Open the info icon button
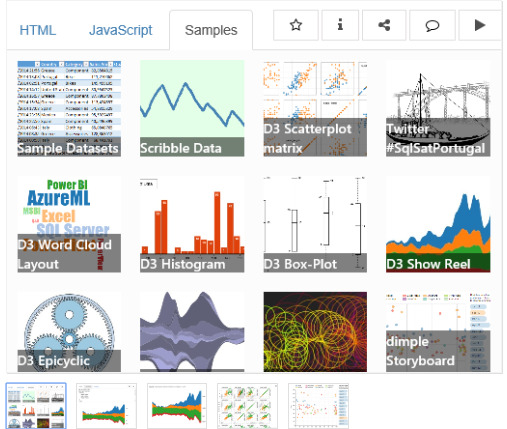Screen dimensions: 507x429 [x=340, y=25]
